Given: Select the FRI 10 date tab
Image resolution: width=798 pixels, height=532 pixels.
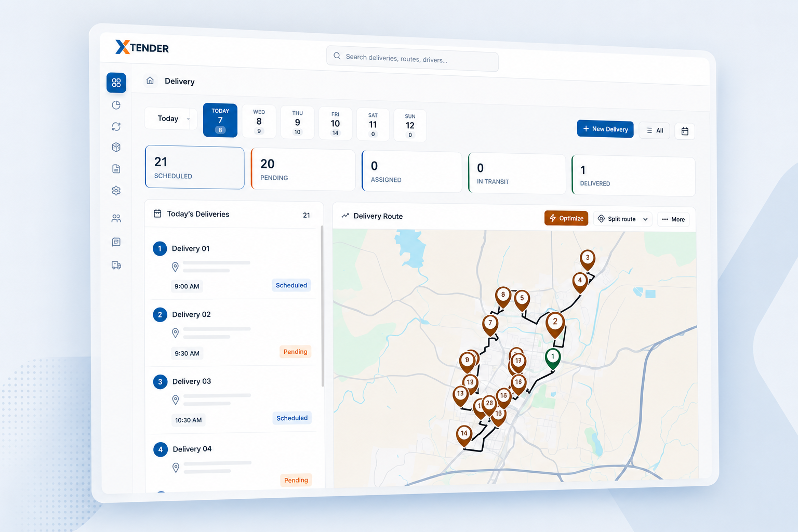Looking at the screenshot, I should [x=335, y=124].
